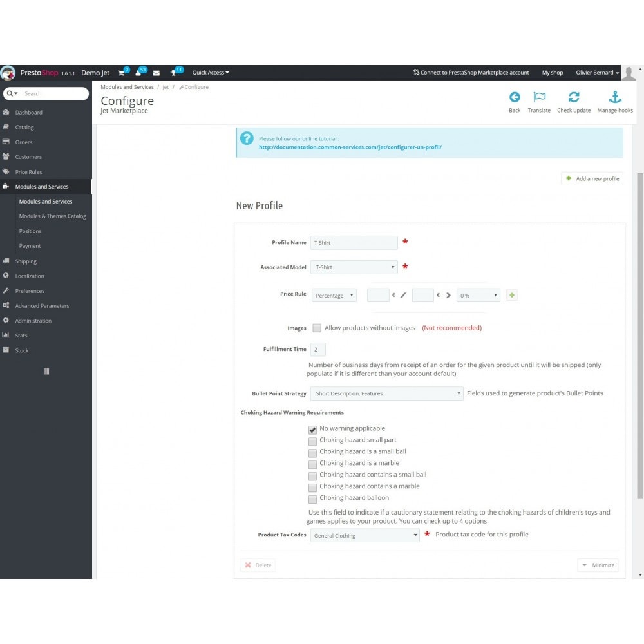This screenshot has height=644, width=644.
Task: Open My shop in top bar
Action: tap(553, 73)
